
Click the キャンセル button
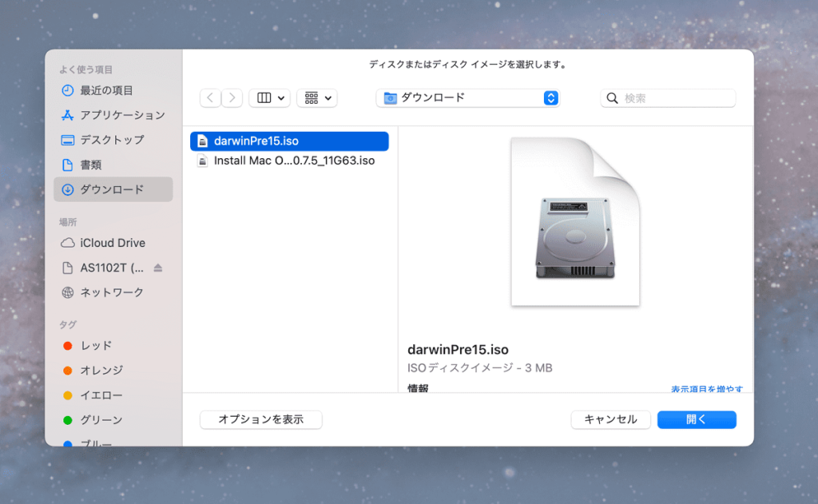coord(611,419)
